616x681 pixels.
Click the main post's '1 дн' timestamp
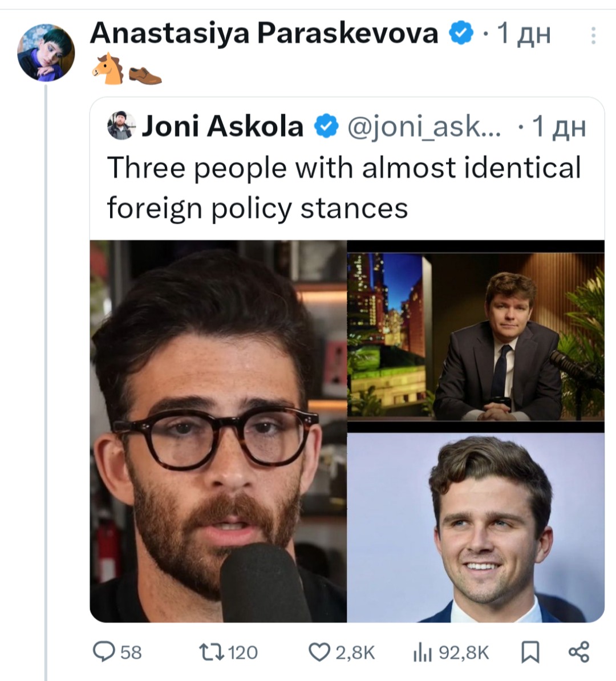coord(524,34)
